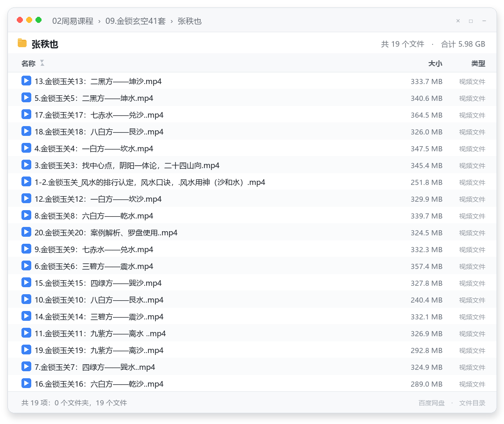Screen dimensions: 504x424
Task: Click video icon for 3.金锁玉关3 找中心点
Action: pos(26,165)
